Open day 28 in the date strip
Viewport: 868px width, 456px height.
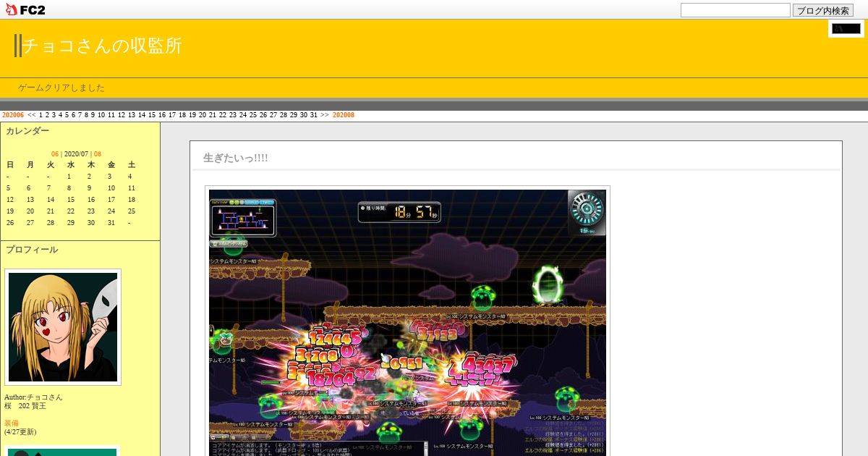click(284, 115)
